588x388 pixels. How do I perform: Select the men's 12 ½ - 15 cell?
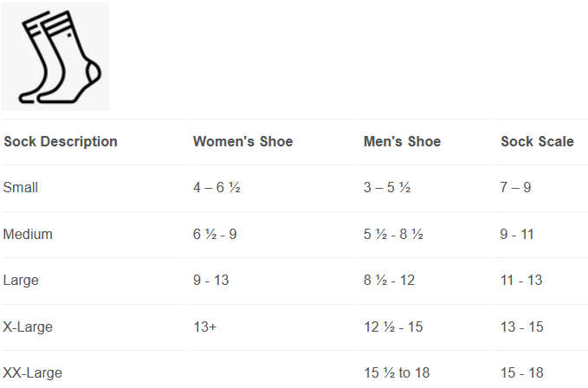393,327
